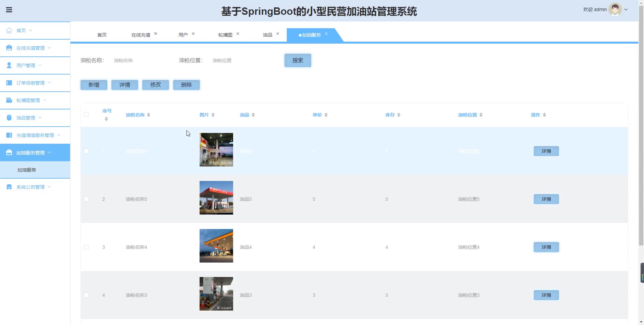Sort by 序号 column arrows
The width and height of the screenshot is (644, 325).
[106, 119]
